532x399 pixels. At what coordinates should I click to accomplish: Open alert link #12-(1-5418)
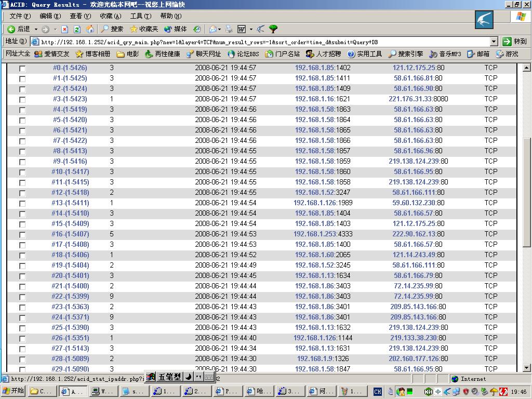pyautogui.click(x=70, y=192)
